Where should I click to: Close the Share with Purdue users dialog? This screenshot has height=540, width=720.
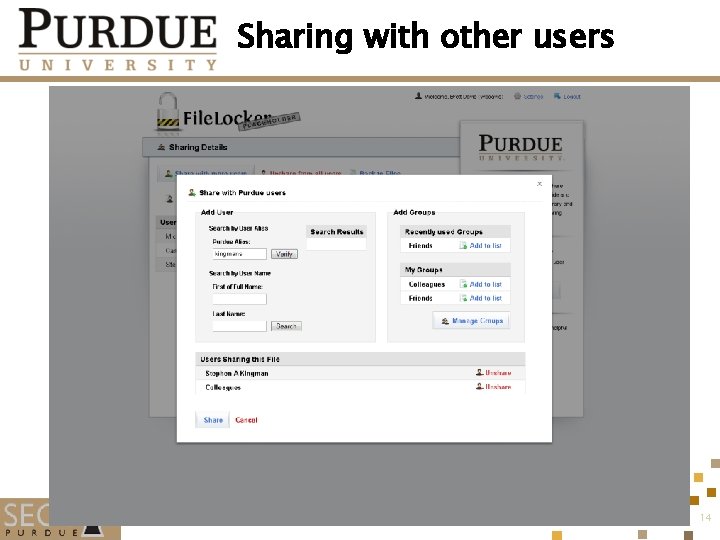pos(540,184)
